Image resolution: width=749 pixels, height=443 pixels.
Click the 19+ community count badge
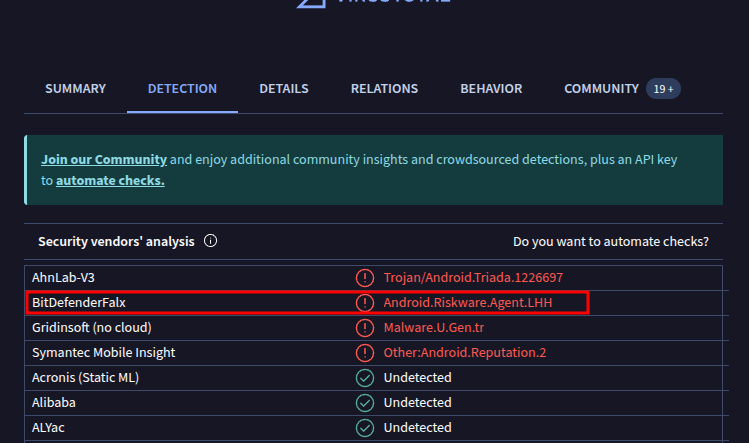pyautogui.click(x=664, y=89)
